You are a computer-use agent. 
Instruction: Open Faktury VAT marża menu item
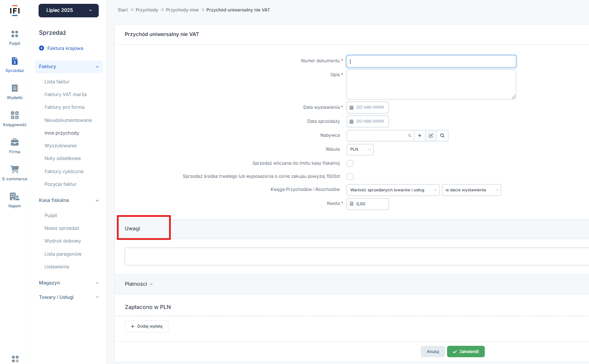(x=65, y=94)
